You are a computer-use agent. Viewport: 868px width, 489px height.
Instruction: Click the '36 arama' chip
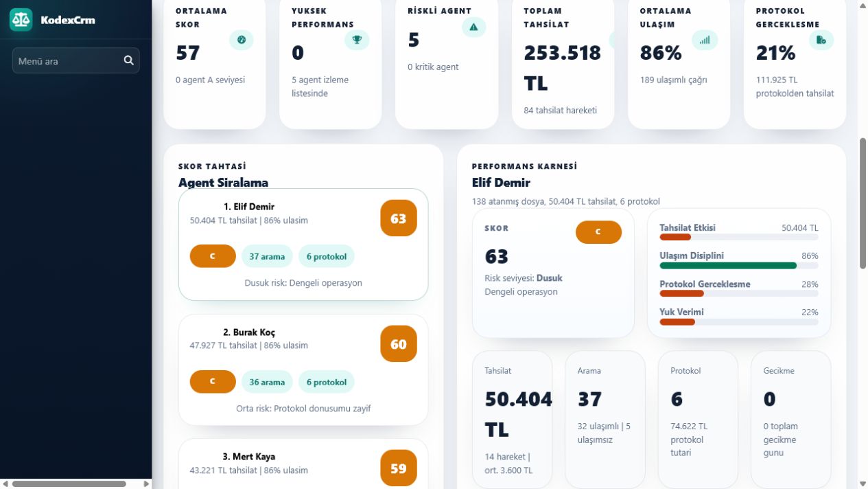tap(267, 382)
